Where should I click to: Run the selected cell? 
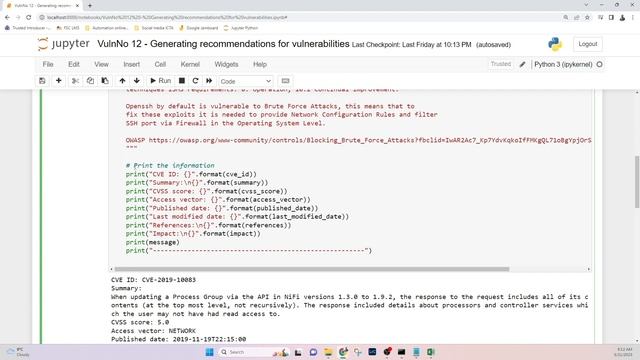160,81
